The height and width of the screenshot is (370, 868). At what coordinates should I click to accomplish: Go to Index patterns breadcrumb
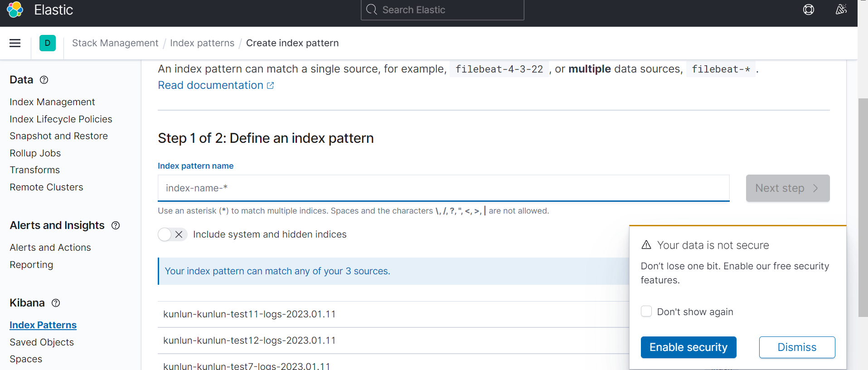pos(202,43)
